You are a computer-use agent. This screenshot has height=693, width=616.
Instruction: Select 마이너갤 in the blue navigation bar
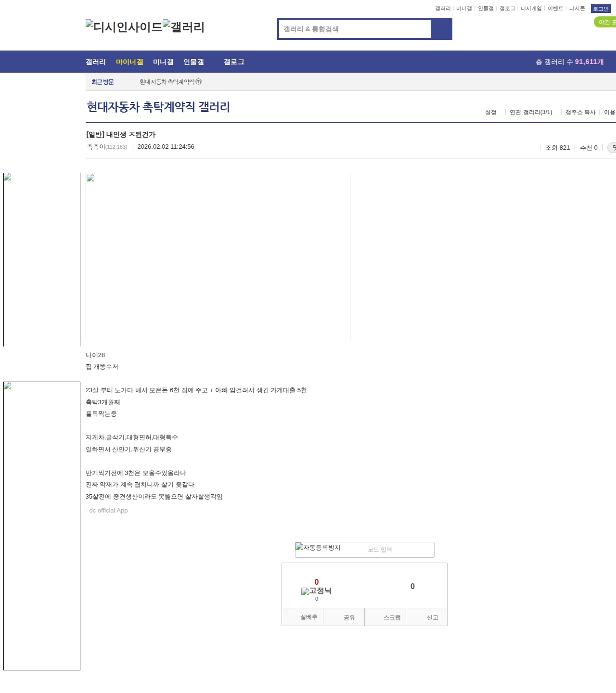(x=129, y=62)
